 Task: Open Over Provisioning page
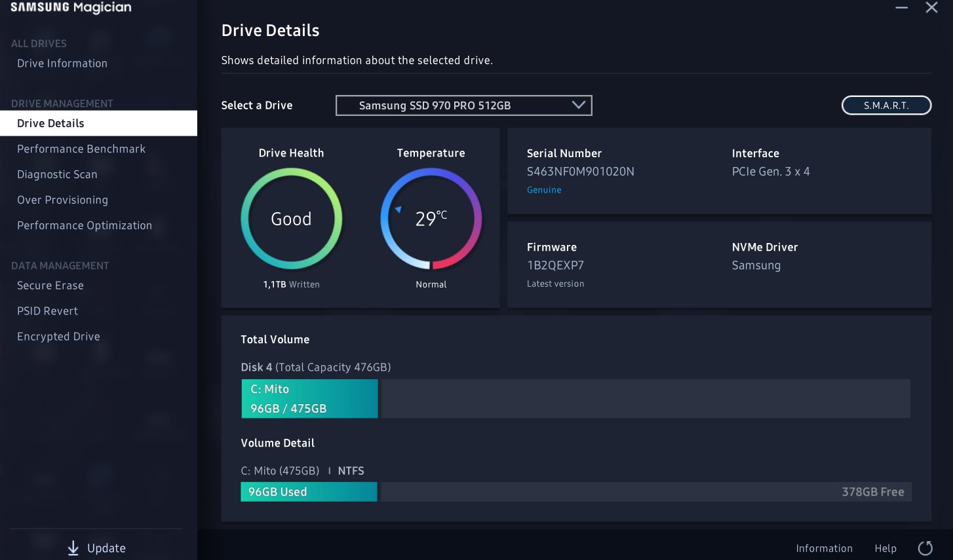click(62, 200)
